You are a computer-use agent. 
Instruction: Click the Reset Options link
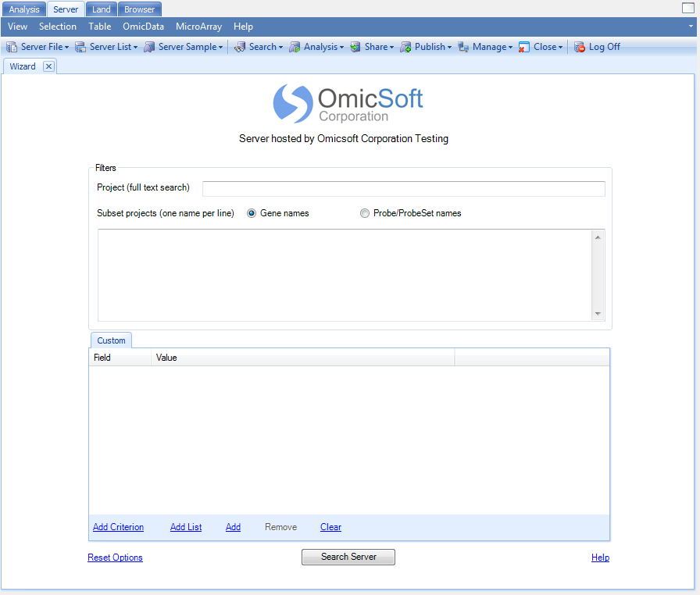pyautogui.click(x=115, y=558)
